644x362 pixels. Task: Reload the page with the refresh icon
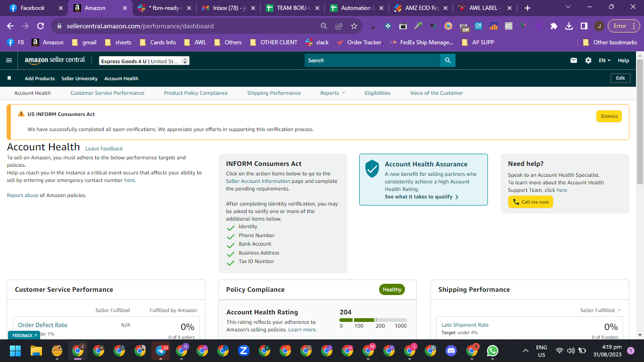[41, 26]
